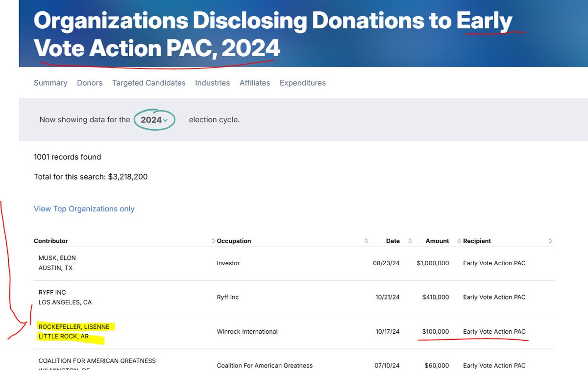The width and height of the screenshot is (588, 370).
Task: Open the Affiliates tab
Action: (x=255, y=83)
